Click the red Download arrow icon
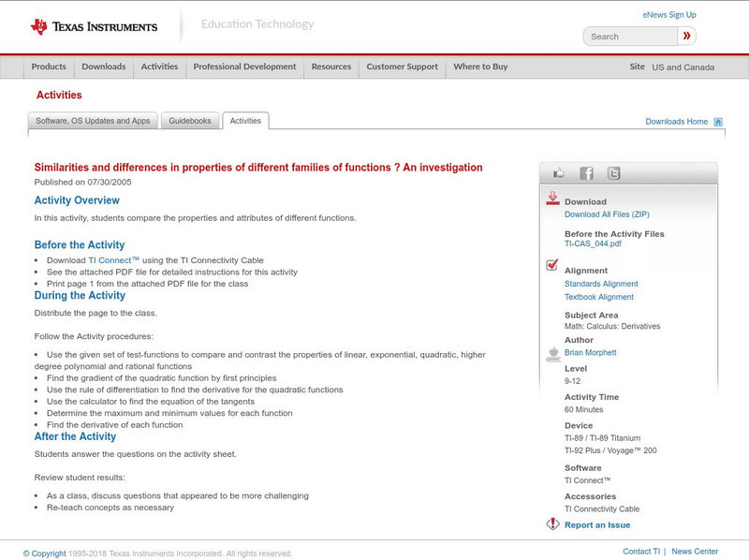 tap(552, 199)
